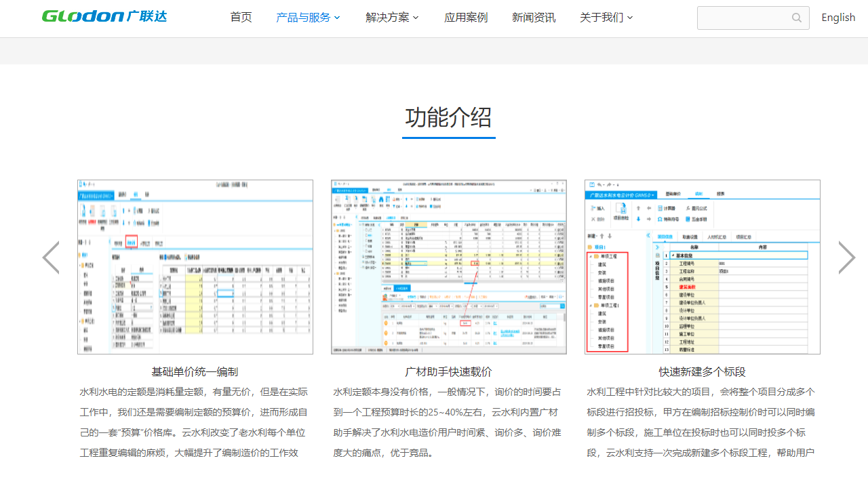This screenshot has height=488, width=868.
Task: Open the 基础单价统一编制 screenshot thumbnail
Action: [195, 266]
